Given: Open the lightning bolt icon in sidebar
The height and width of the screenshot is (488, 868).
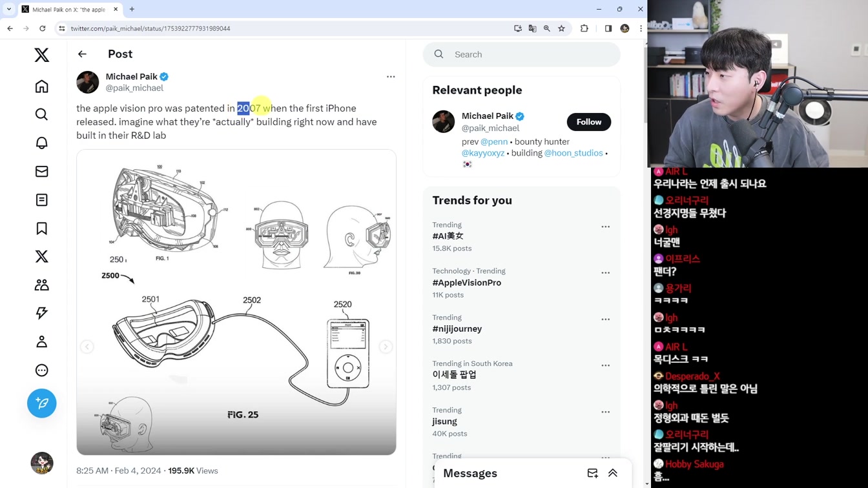Looking at the screenshot, I should pos(42,313).
